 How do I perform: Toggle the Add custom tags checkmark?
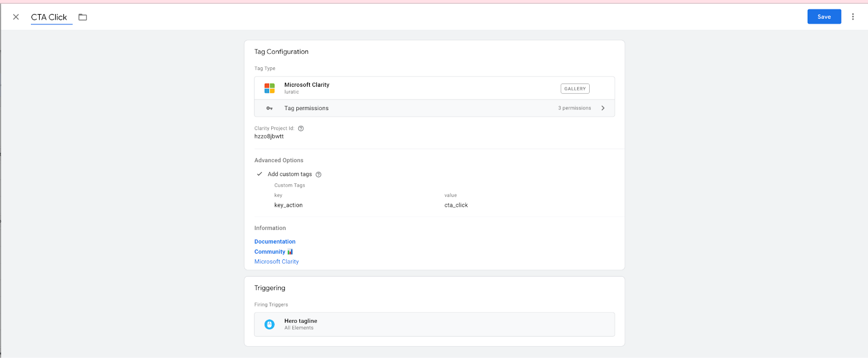[x=260, y=174]
